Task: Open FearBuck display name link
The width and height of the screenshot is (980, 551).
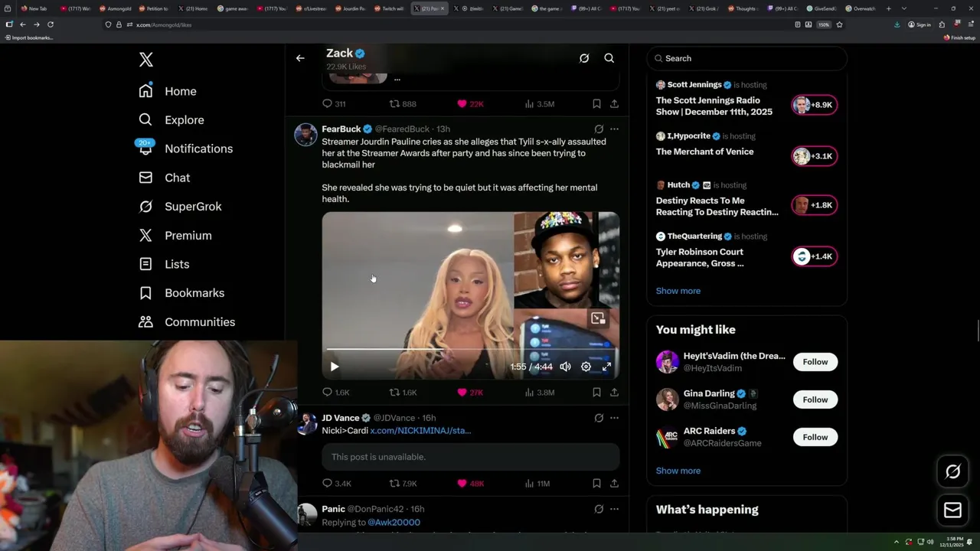Action: coord(341,129)
